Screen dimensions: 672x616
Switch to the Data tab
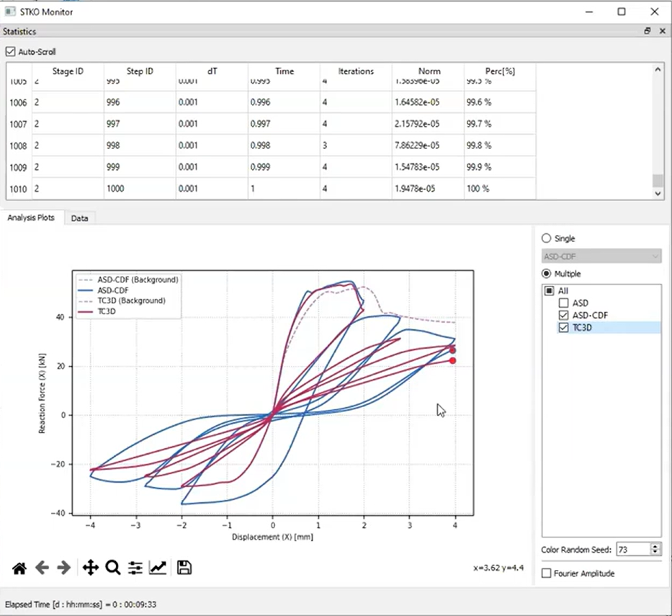click(x=79, y=218)
